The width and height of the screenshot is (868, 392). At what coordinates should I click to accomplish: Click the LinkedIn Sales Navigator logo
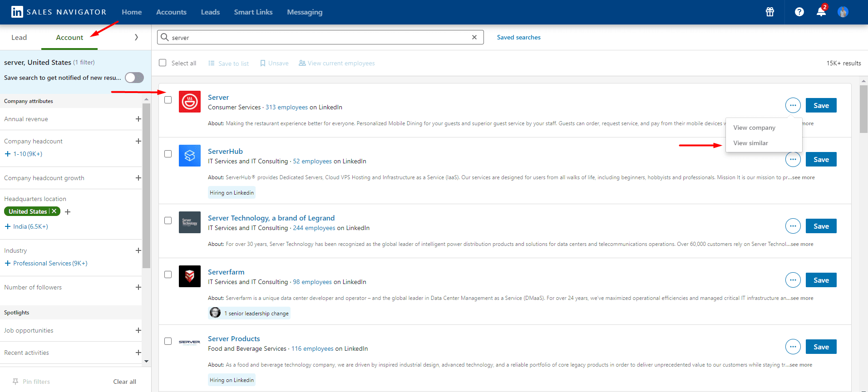pos(59,12)
